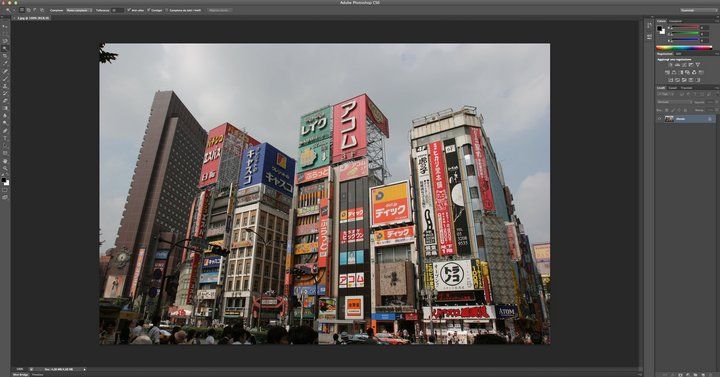Viewport: 720px width, 377px height.
Task: Switch to the Swatches tab
Action: pyautogui.click(x=675, y=21)
